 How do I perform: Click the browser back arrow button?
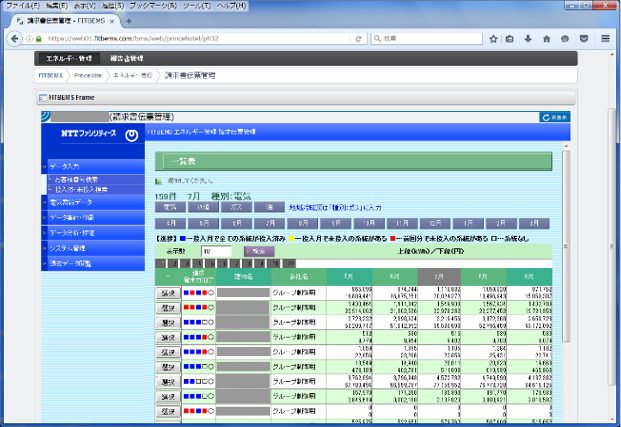click(12, 38)
